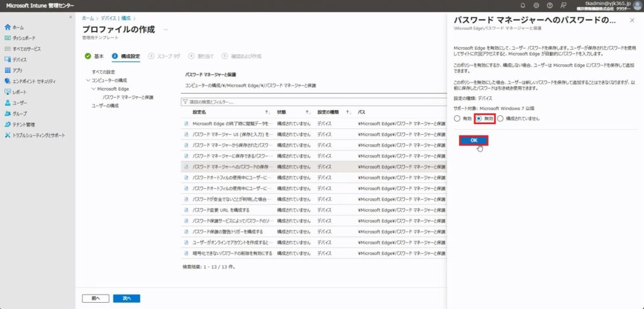The image size is (644, 309).
Task: Click document icon of Microsoft Edge の終了時 row
Action: coord(186,123)
